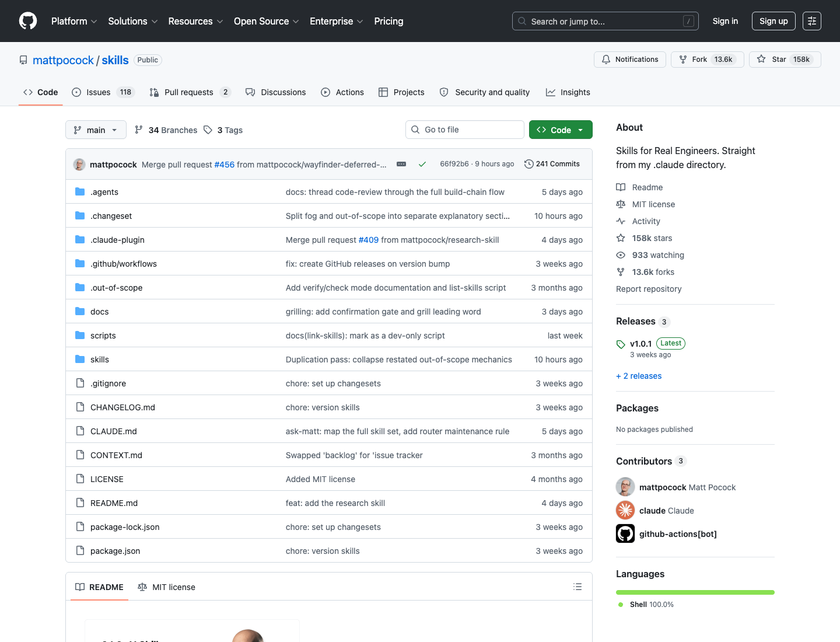Open the Projects tab
Image resolution: width=840 pixels, height=642 pixels.
tap(401, 92)
